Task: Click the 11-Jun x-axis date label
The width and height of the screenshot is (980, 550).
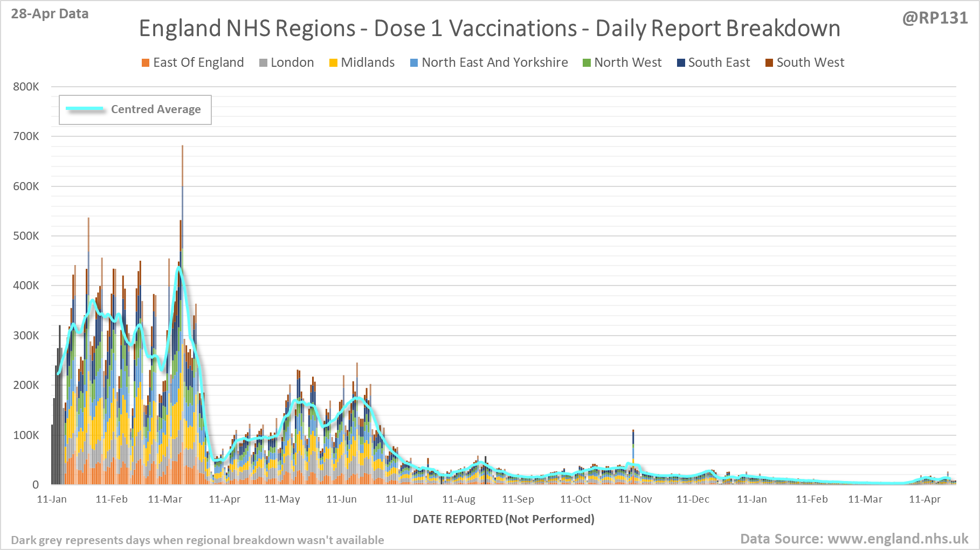Action: point(341,499)
